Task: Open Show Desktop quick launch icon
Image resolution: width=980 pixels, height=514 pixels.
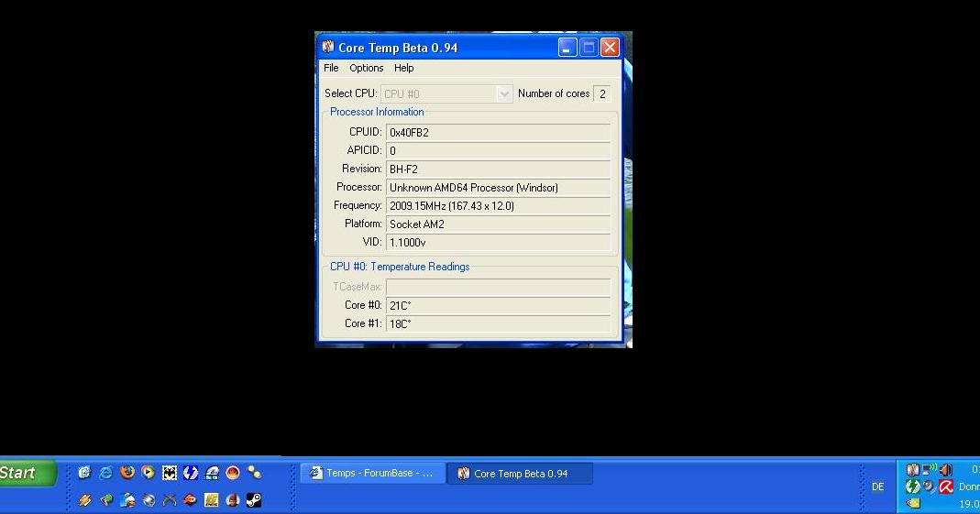Action: 85,472
